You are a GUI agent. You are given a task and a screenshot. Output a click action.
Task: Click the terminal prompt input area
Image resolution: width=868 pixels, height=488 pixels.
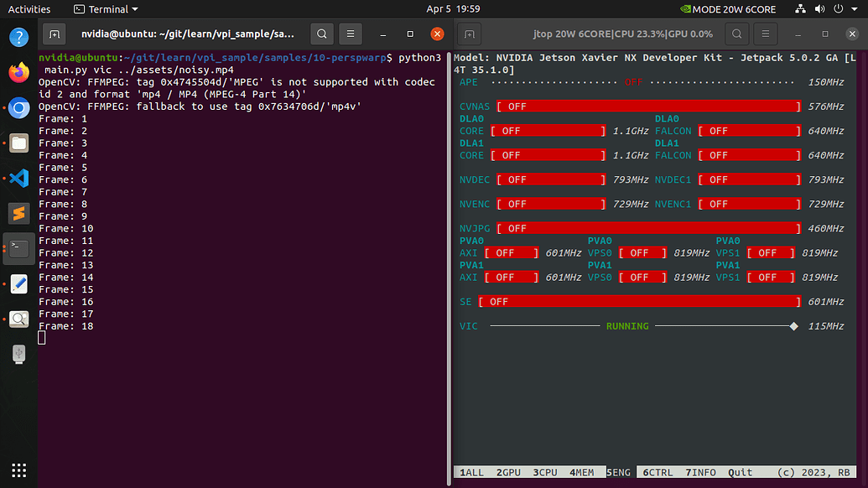[x=43, y=337]
